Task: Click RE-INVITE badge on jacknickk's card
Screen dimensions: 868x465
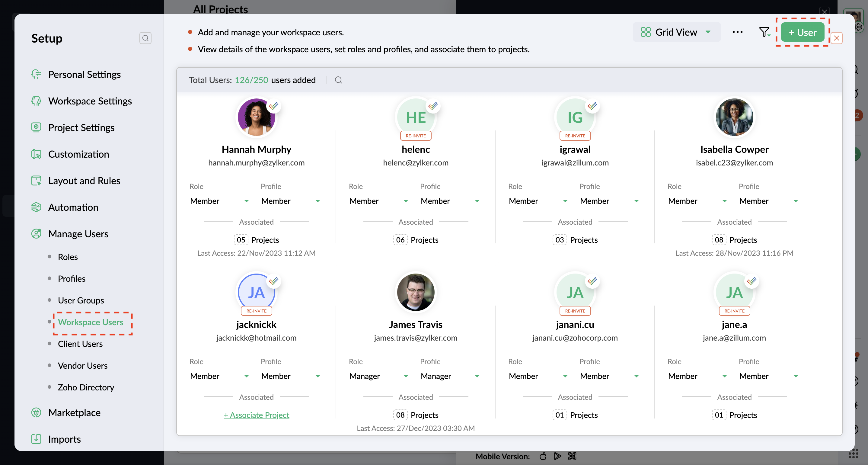Action: click(x=256, y=311)
